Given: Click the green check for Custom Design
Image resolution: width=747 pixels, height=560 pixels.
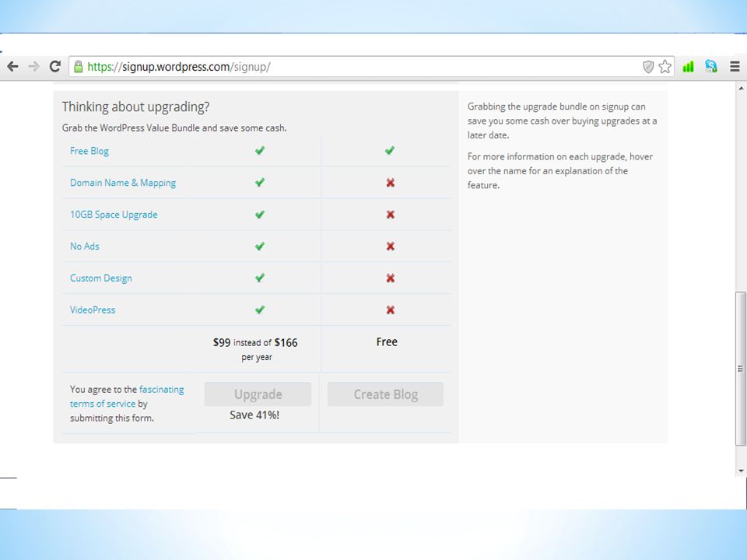Looking at the screenshot, I should pos(260,278).
